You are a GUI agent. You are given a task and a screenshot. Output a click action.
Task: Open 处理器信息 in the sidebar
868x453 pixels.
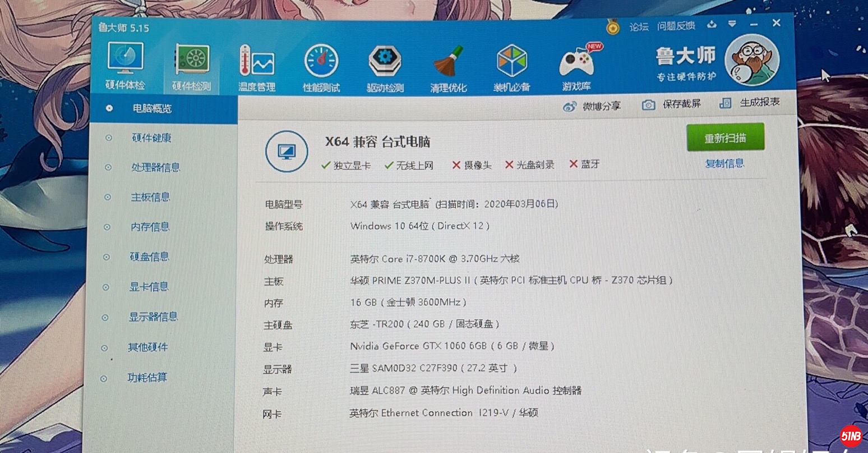click(x=155, y=167)
